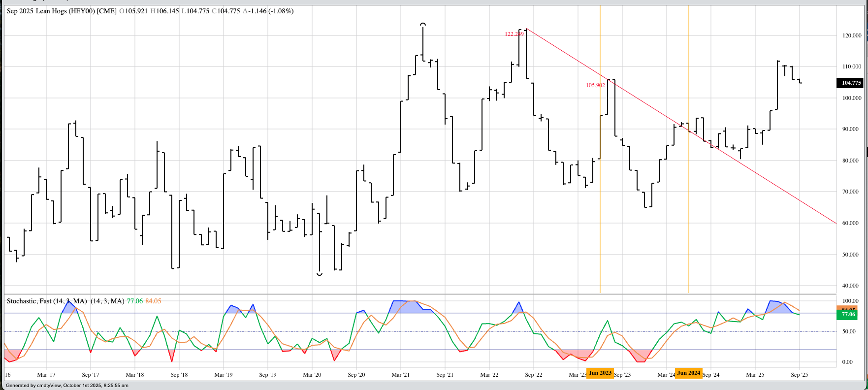Click the Sep '25 label on time axis
868x390 pixels.
coord(799,375)
